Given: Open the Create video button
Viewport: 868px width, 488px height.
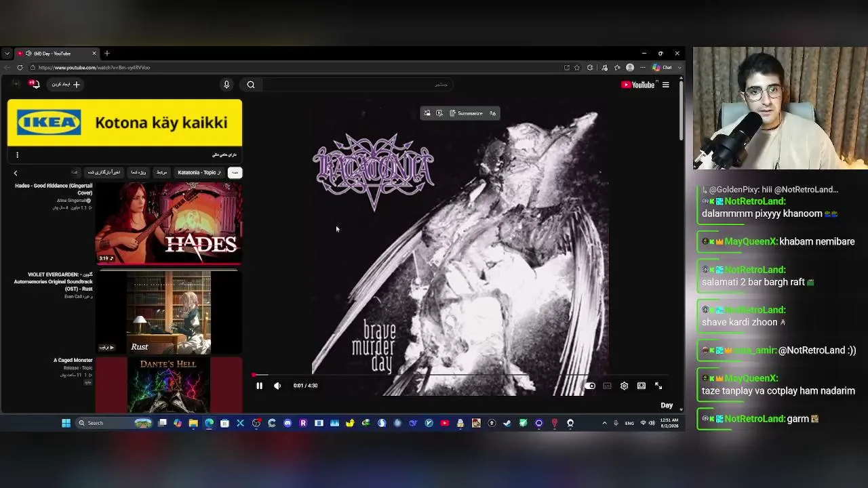Looking at the screenshot, I should click(x=66, y=85).
